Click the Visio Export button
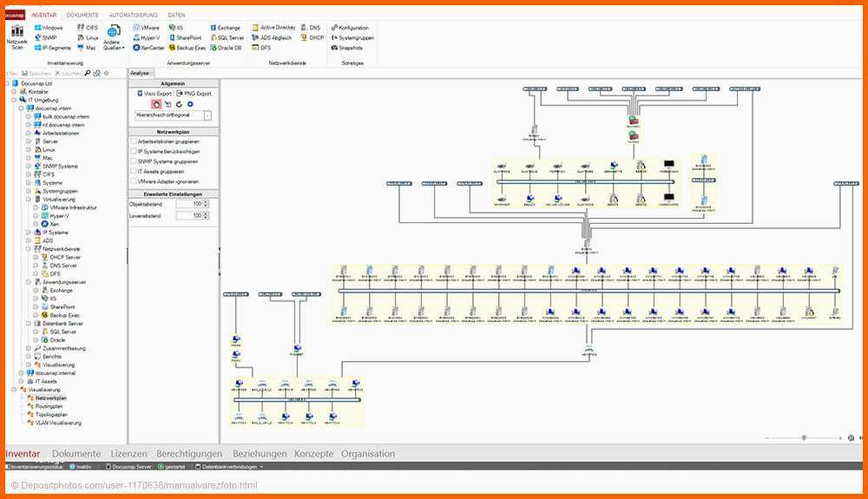This screenshot has width=868, height=499. coord(155,94)
